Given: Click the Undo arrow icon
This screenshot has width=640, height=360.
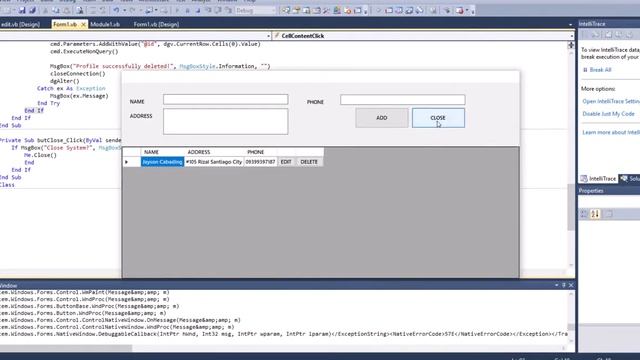Looking at the screenshot, I should tap(116, 10).
